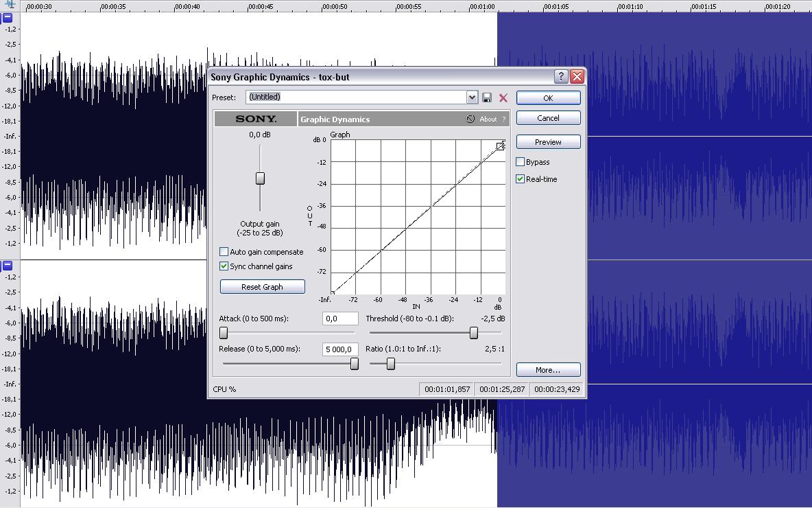Click the selection end time 00:01:25,287
Image resolution: width=812 pixels, height=508 pixels.
502,389
